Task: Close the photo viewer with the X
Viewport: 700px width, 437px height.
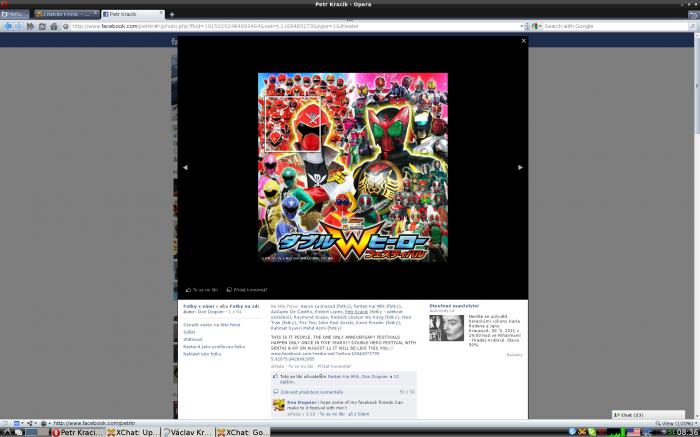Action: click(x=524, y=41)
